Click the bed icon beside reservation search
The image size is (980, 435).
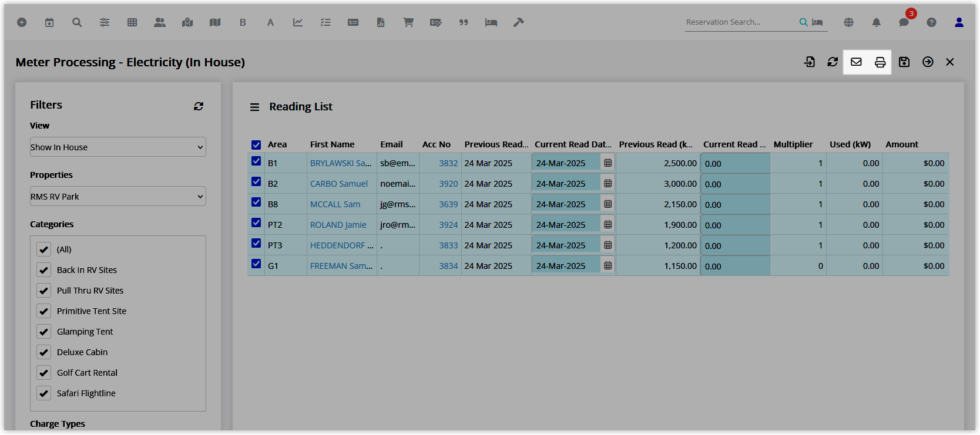click(x=817, y=22)
